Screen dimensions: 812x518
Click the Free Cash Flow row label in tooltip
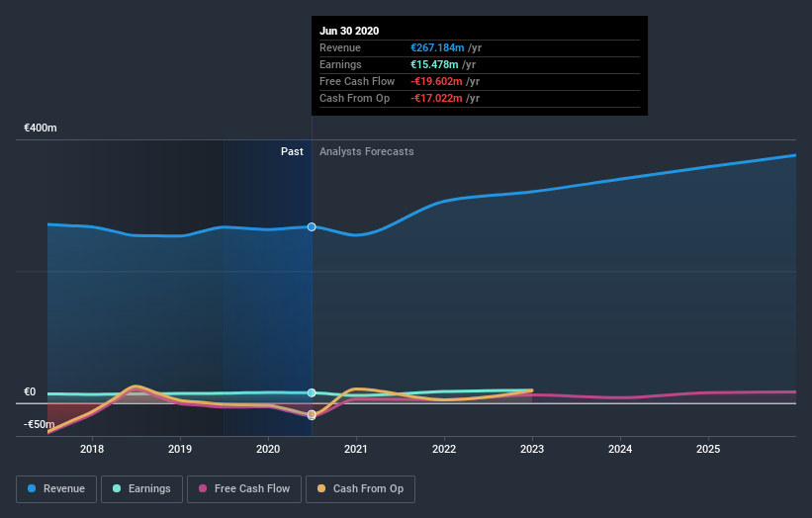[357, 81]
